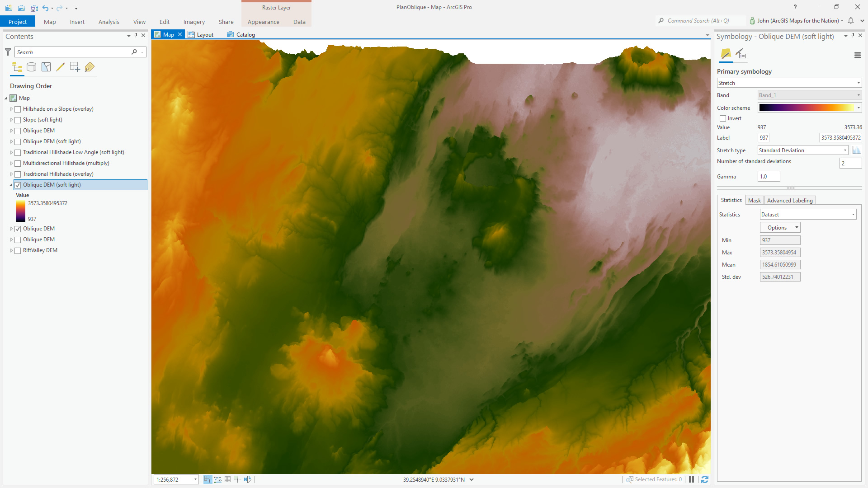Viewport: 868px width, 488px height.
Task: Switch to the Mask tab
Action: point(754,201)
